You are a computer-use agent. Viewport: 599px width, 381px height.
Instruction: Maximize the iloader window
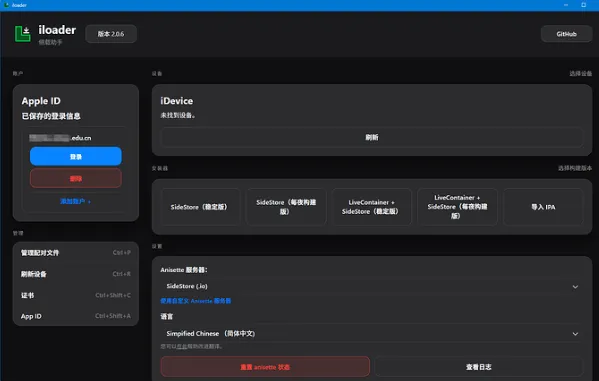(x=583, y=5)
